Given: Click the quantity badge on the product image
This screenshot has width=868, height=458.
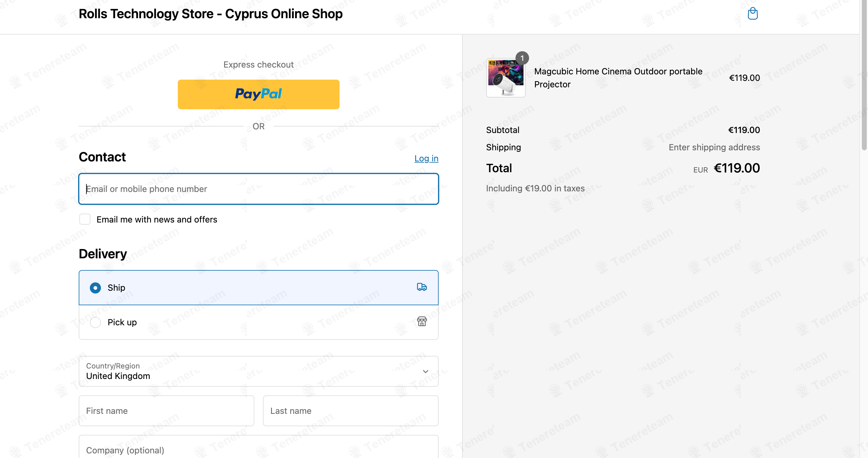Looking at the screenshot, I should pyautogui.click(x=522, y=58).
